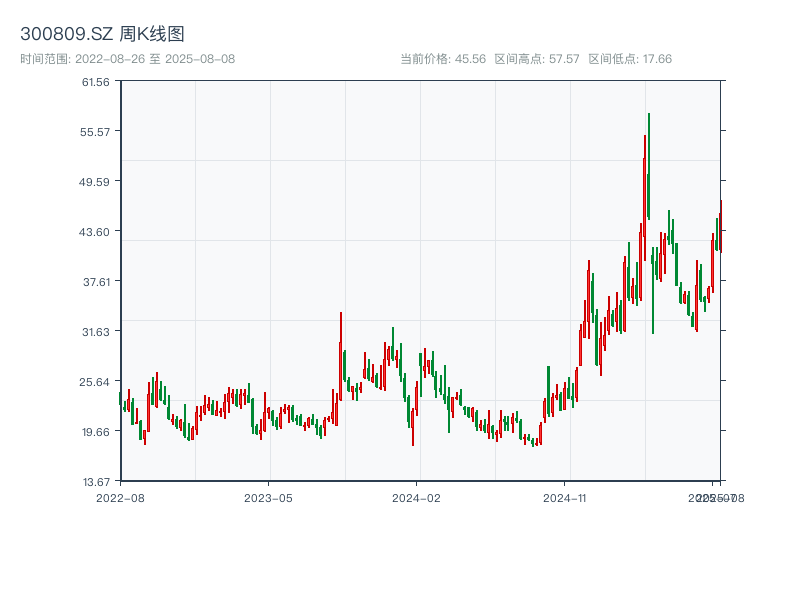Click the interval low '区间低点: 17.66'

click(630, 59)
